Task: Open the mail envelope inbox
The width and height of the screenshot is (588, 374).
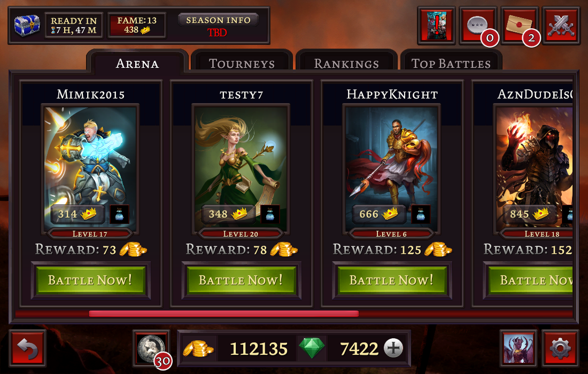Action: tap(520, 26)
